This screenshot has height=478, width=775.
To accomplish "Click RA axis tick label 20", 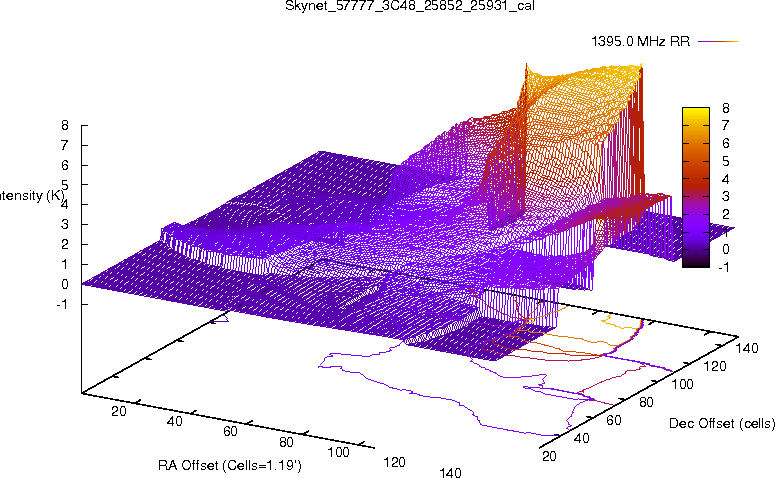I will (x=119, y=411).
